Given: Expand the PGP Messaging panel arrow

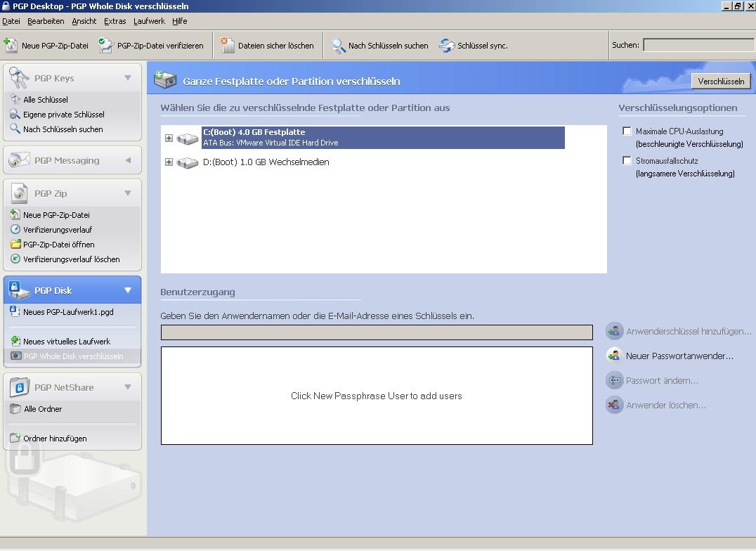Looking at the screenshot, I should click(x=129, y=160).
